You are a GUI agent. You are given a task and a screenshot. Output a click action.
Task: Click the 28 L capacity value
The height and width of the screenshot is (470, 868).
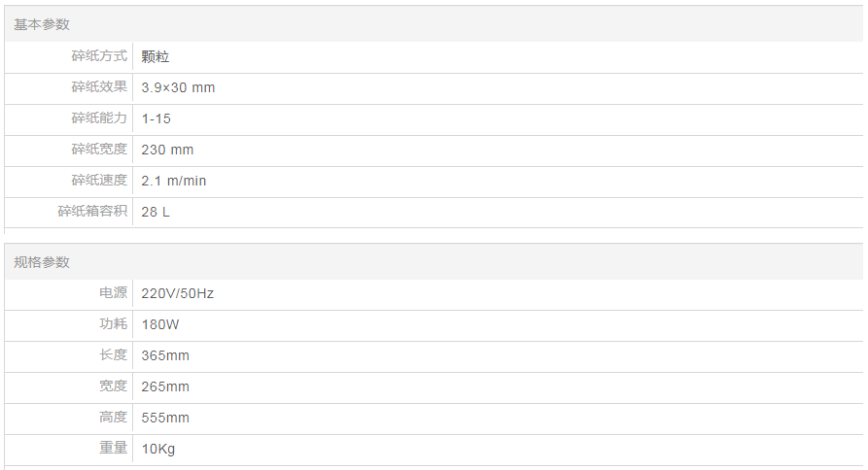click(x=156, y=212)
